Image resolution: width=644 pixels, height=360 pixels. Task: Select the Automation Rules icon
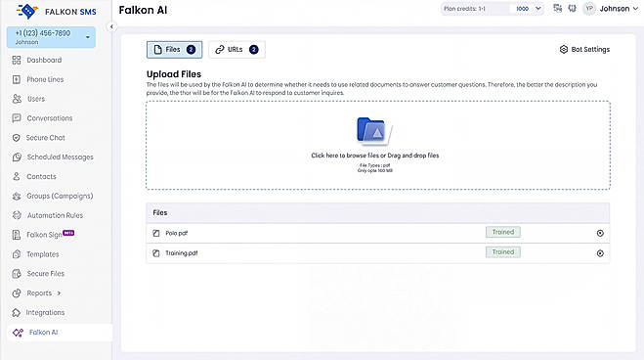pos(17,215)
